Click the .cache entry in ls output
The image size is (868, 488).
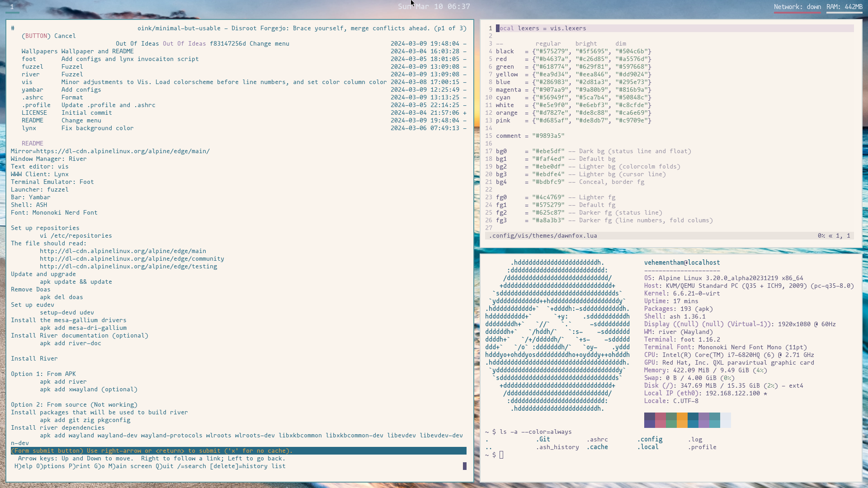597,447
